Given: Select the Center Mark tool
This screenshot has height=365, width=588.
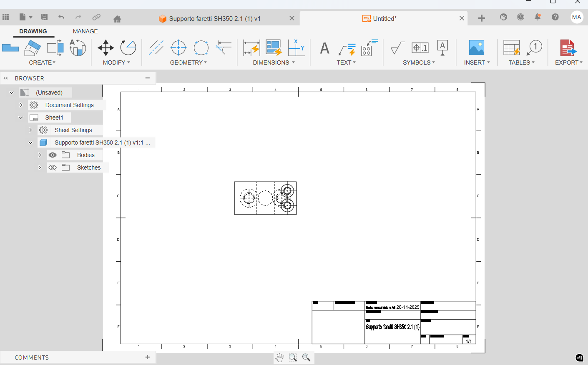Looking at the screenshot, I should click(178, 48).
